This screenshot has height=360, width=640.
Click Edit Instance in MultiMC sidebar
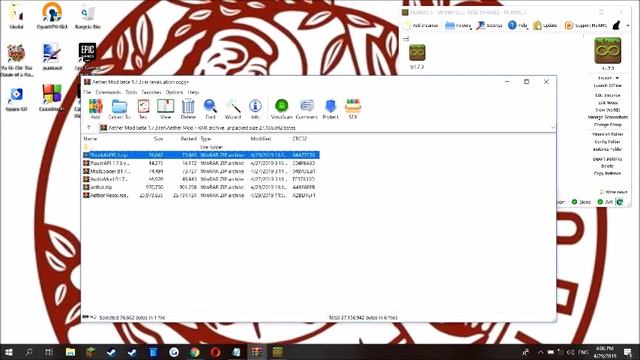607,95
